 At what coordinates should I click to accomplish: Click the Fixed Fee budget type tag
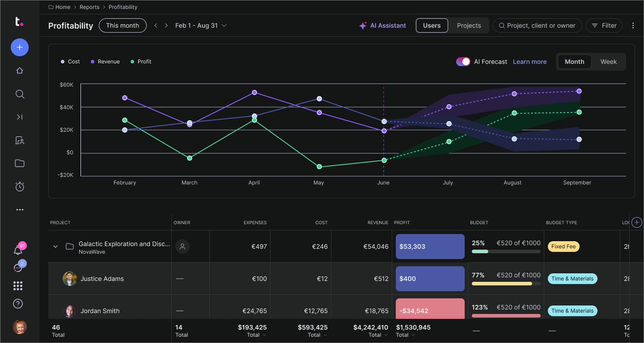coord(563,246)
